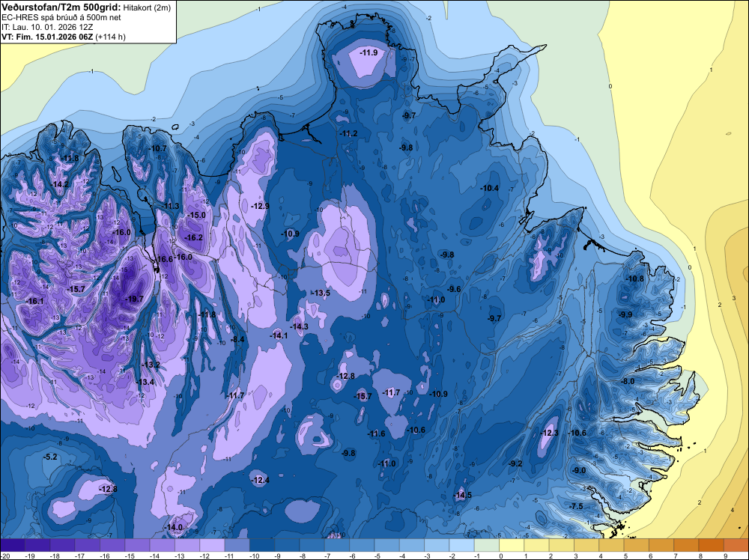This screenshot has height=560, width=749.
Task: Click the -16.1 temperature value
Action: (x=34, y=301)
